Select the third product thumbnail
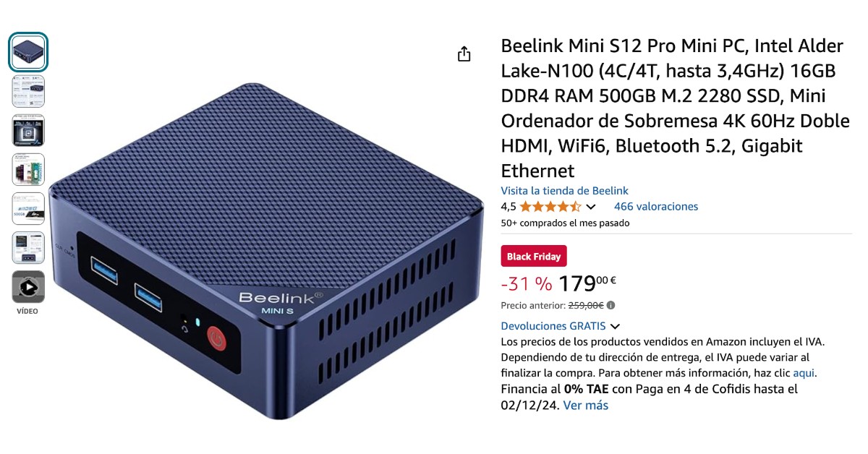 tap(28, 130)
